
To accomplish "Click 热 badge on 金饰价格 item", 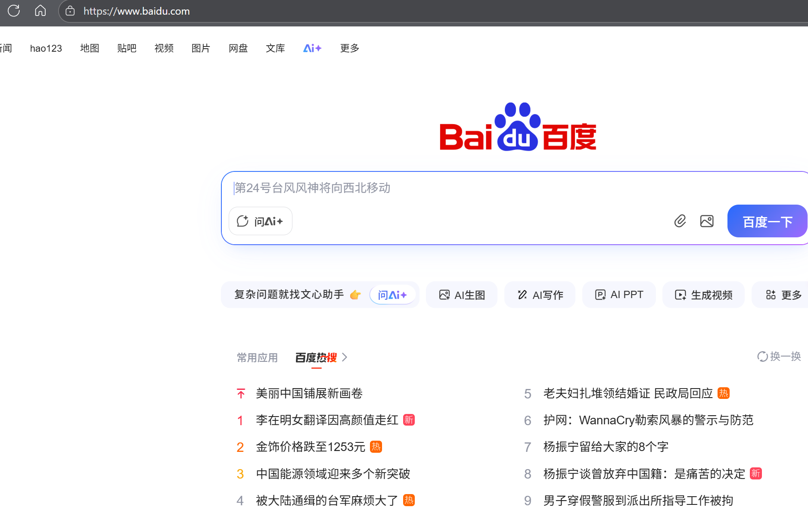I will click(x=376, y=447).
